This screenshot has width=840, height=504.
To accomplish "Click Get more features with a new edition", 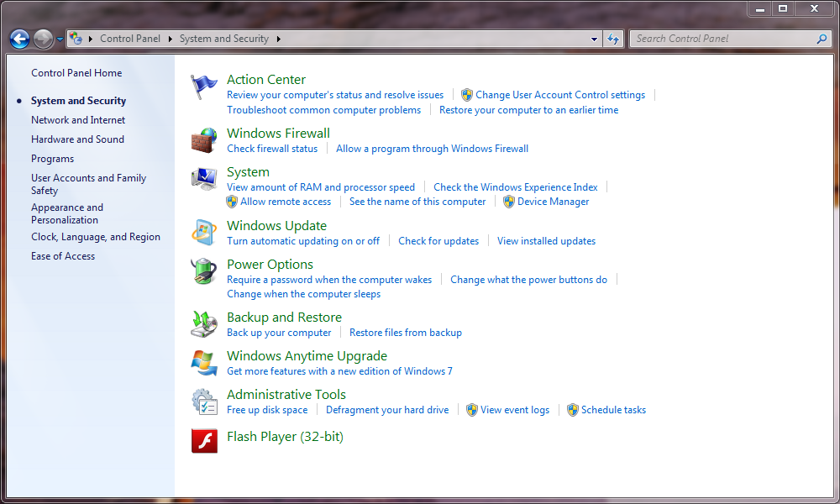I will (x=339, y=371).
